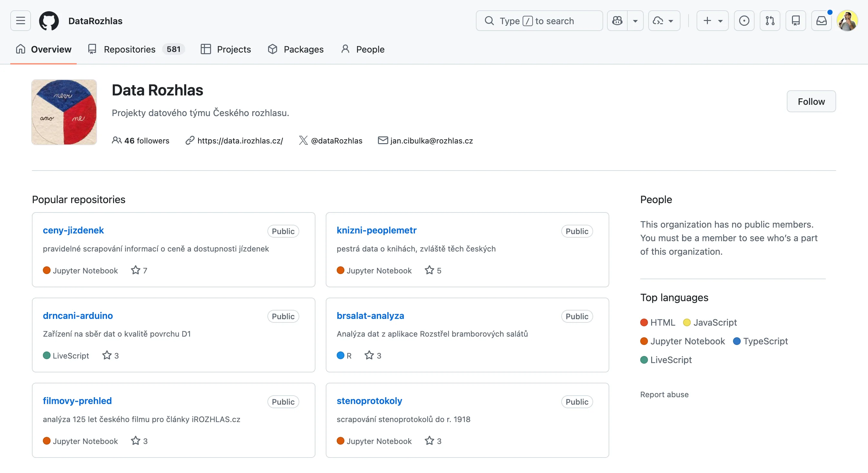Click the blue TypeScript language color dot
The width and height of the screenshot is (868, 473).
(x=737, y=341)
